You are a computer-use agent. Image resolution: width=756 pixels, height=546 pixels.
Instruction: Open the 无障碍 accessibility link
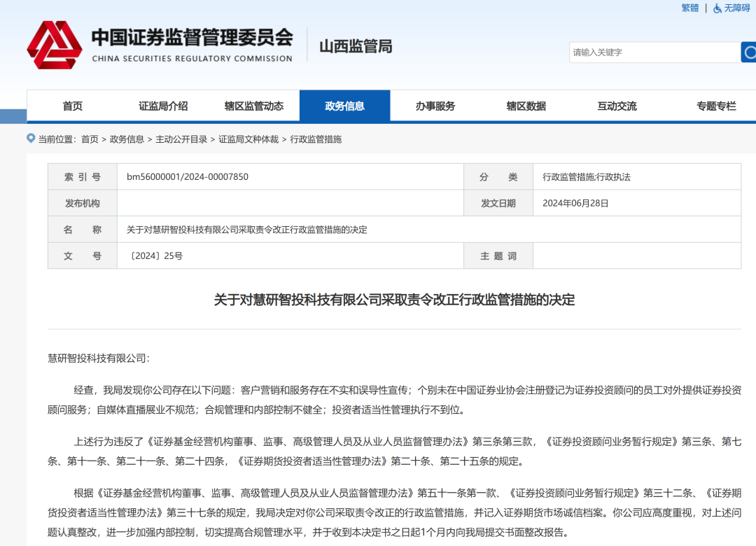pos(736,8)
